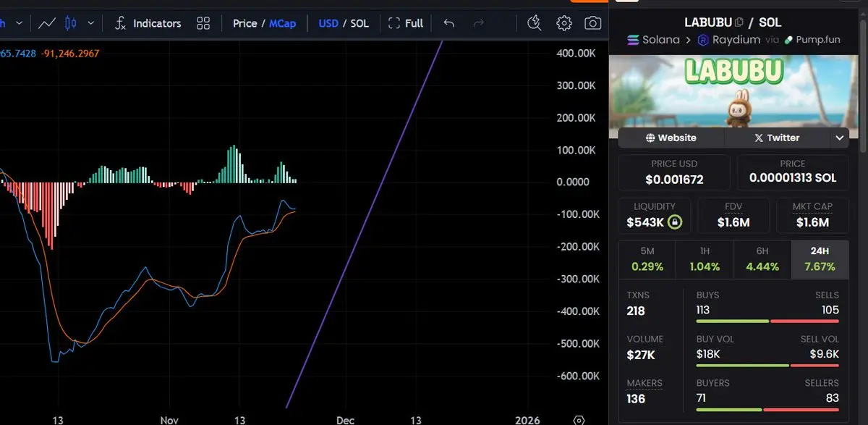Select the 24H change tab

click(820, 259)
